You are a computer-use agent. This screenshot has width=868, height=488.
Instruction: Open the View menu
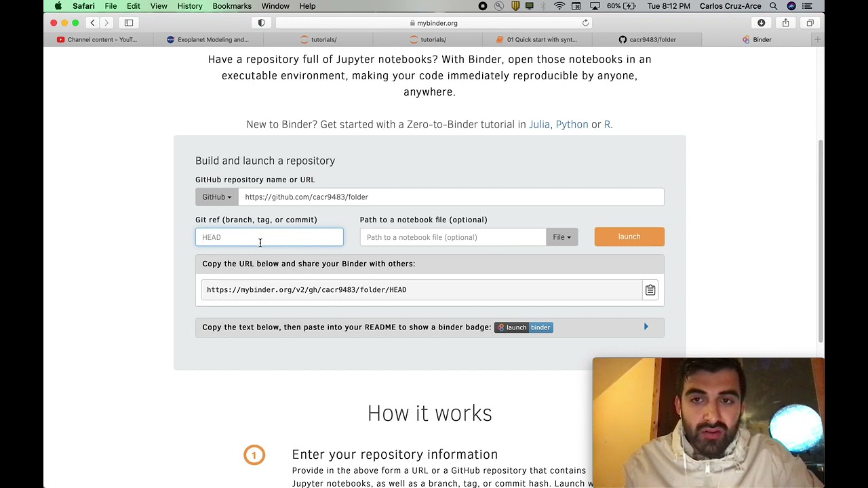pos(159,6)
